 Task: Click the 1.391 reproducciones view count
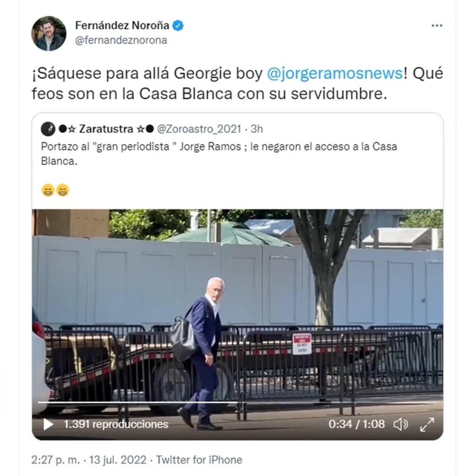click(x=116, y=424)
